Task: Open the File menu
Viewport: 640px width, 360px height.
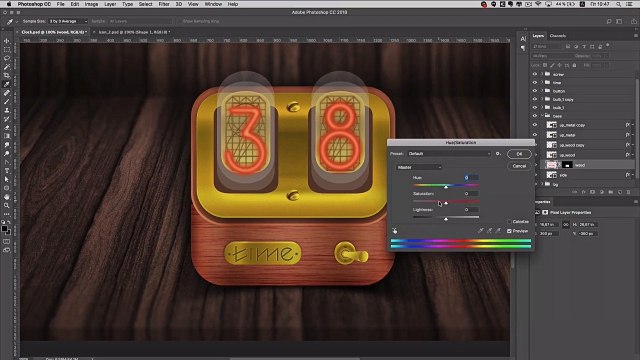Action: pos(60,4)
